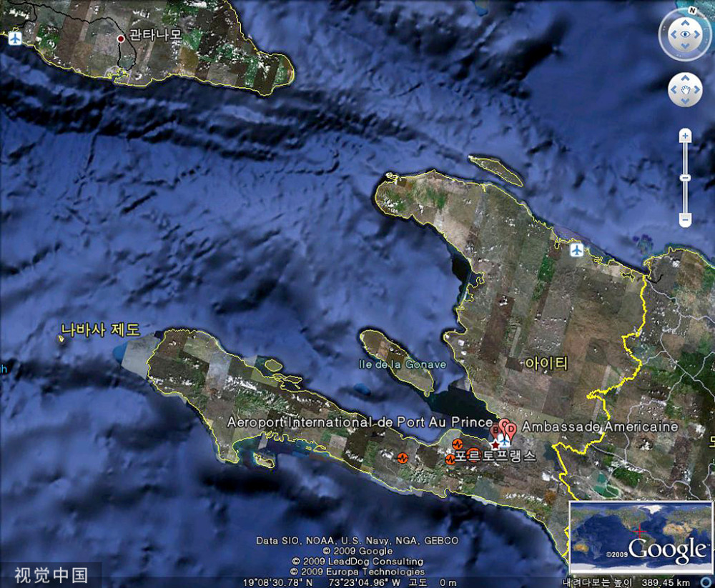This screenshot has height=588, width=715.
Task: Zoom in with the plus button
Action: [x=685, y=136]
